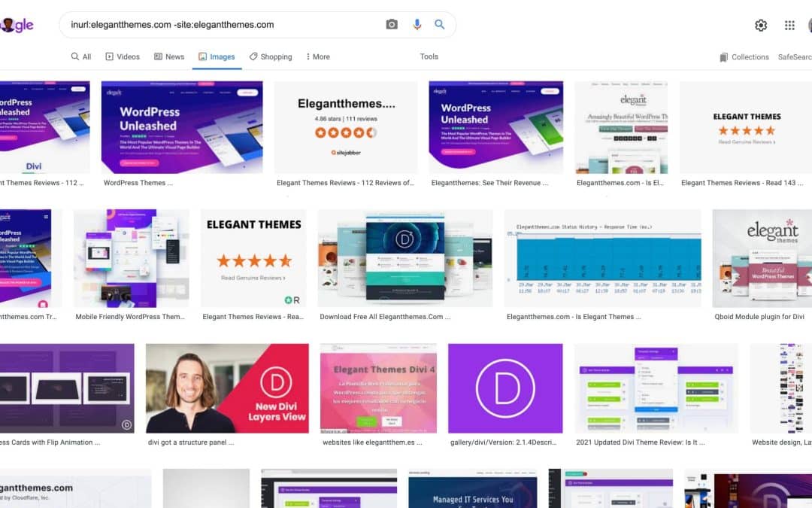This screenshot has width=812, height=508.
Task: Open the New Divi Layers View image
Action: coord(227,388)
